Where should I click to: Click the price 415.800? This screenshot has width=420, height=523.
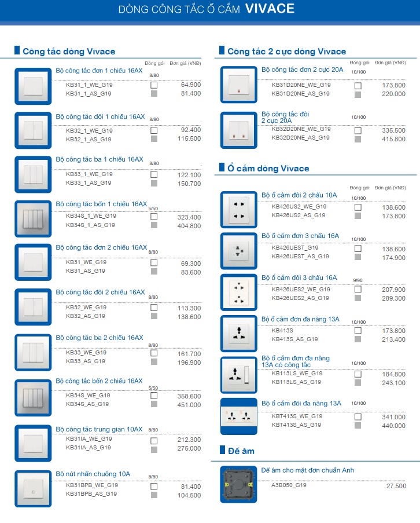tap(394, 139)
